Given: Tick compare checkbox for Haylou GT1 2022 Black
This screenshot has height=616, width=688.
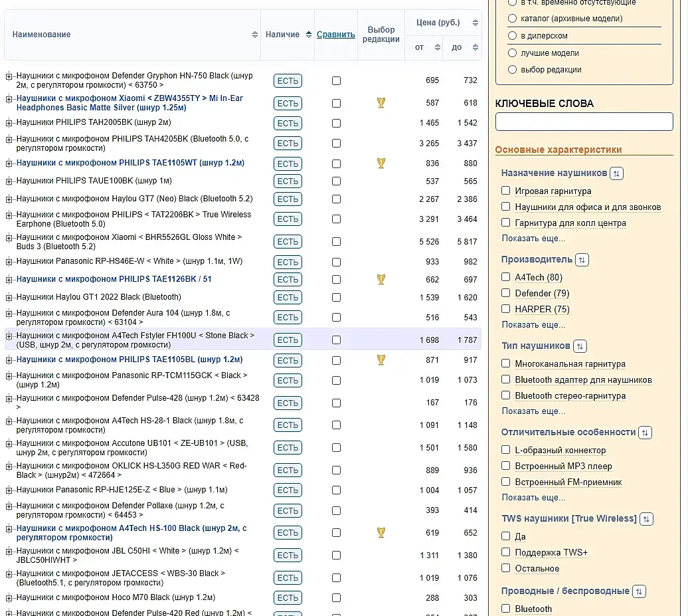Looking at the screenshot, I should 336,297.
